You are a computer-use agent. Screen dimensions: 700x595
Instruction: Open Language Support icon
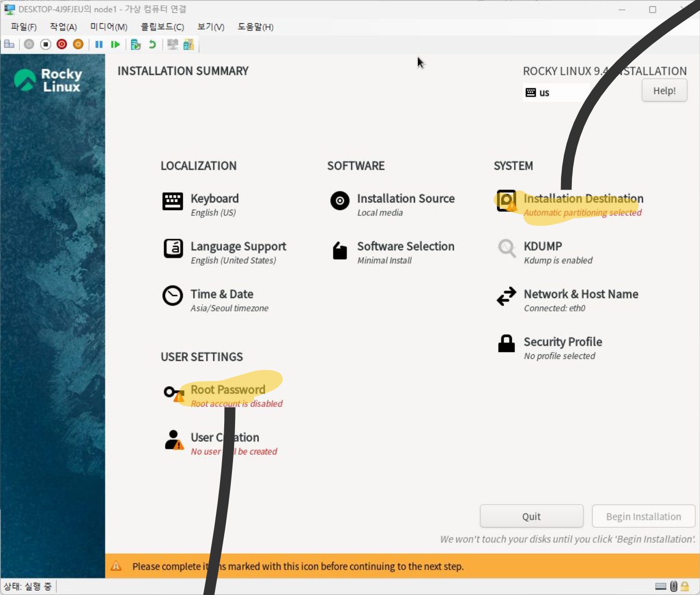tap(174, 248)
